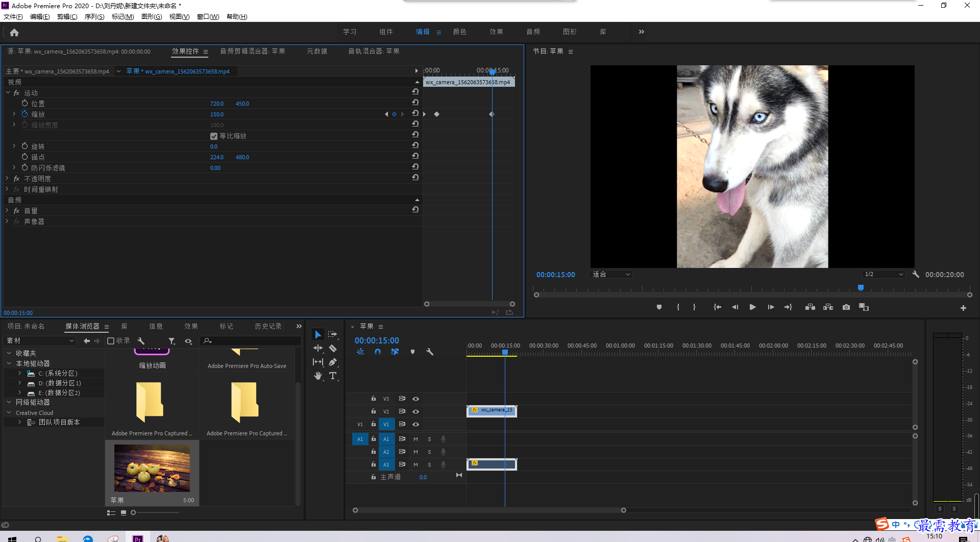Click Mark Out bracket button
The image size is (980, 542).
click(694, 307)
